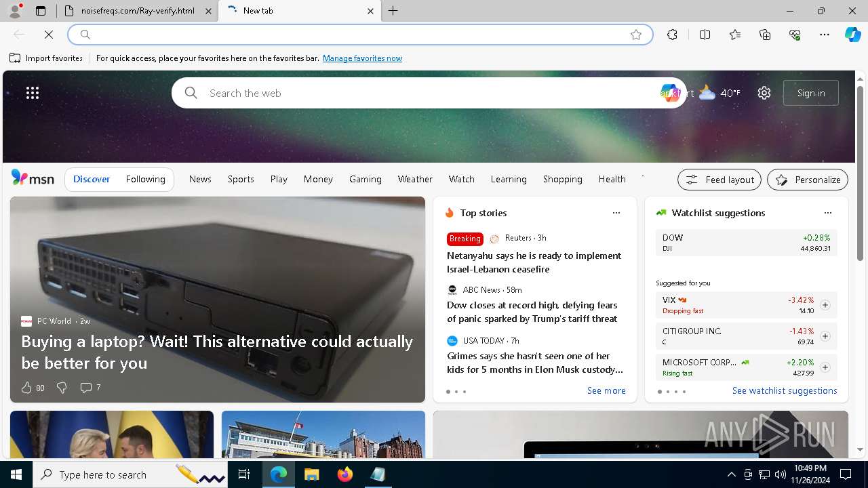Screen dimensions: 868x488
Task: Click the msn logo
Action: point(33,178)
